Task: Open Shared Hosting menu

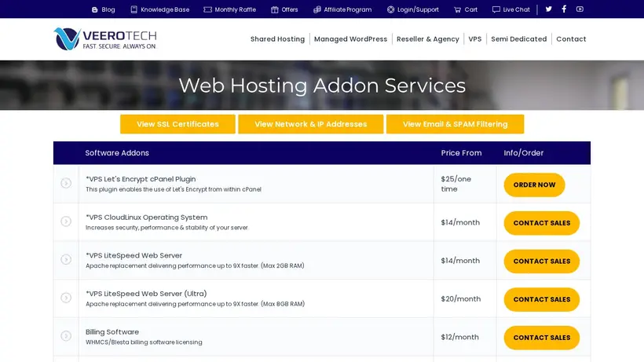Action: click(278, 39)
